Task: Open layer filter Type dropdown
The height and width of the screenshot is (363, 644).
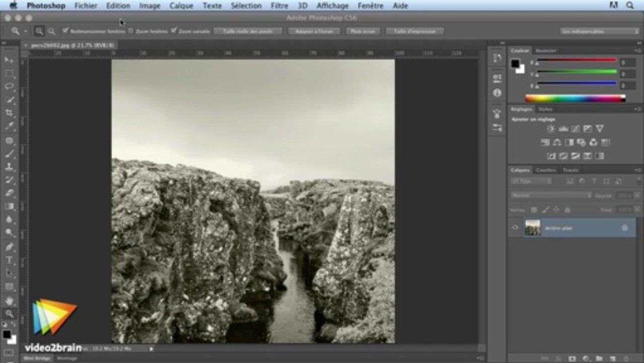Action: point(532,181)
